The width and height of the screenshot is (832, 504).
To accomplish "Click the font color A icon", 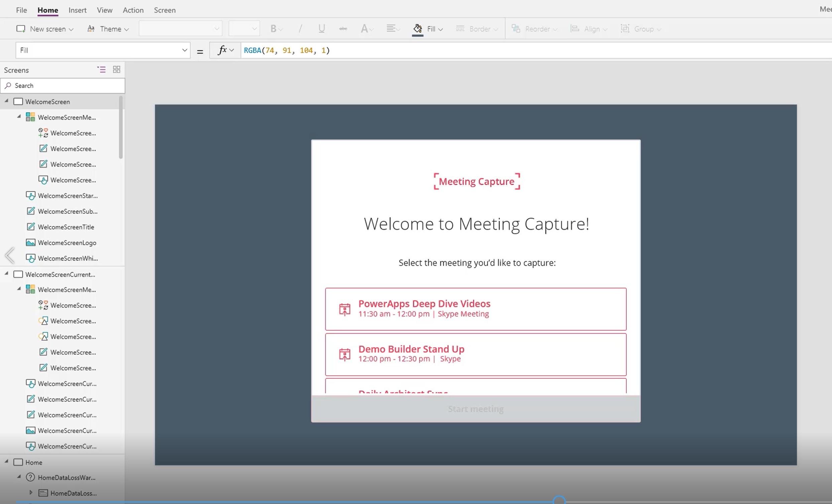I will 364,29.
